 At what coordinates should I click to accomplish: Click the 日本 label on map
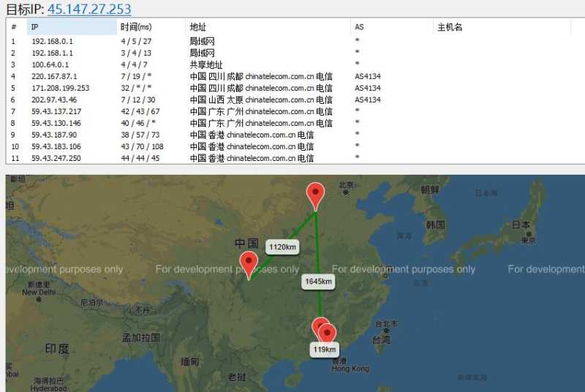(521, 225)
